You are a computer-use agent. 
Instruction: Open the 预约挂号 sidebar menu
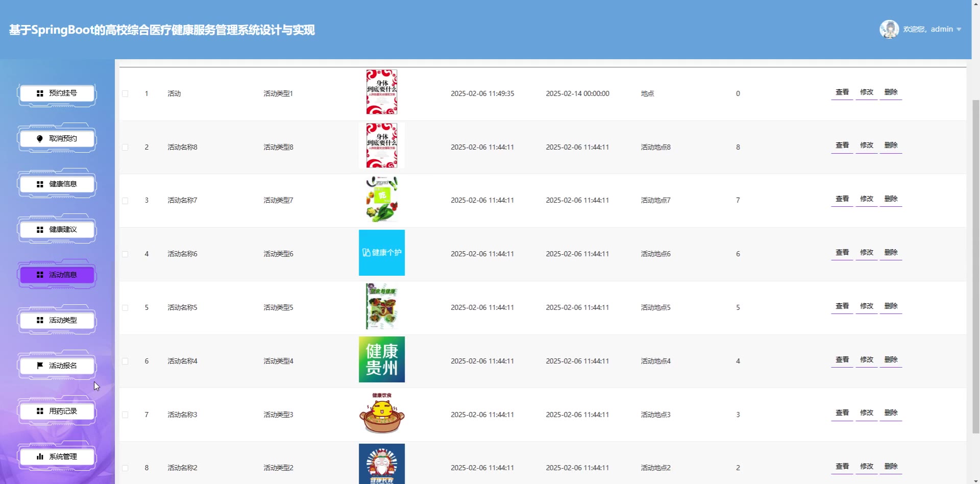[57, 93]
